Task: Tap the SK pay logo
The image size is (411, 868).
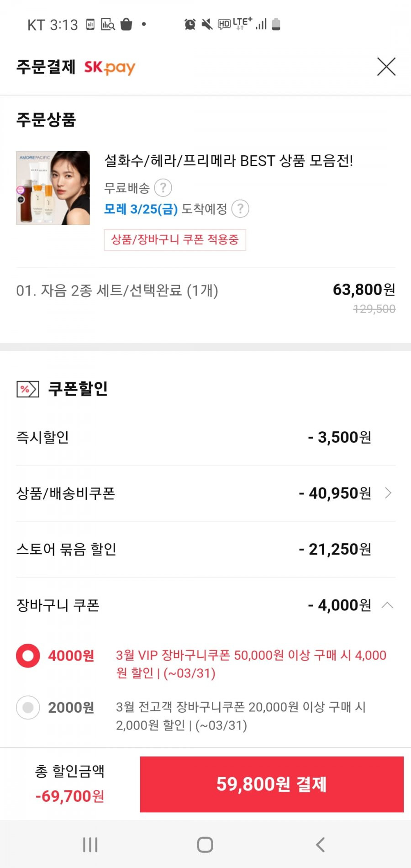Action: (x=110, y=68)
